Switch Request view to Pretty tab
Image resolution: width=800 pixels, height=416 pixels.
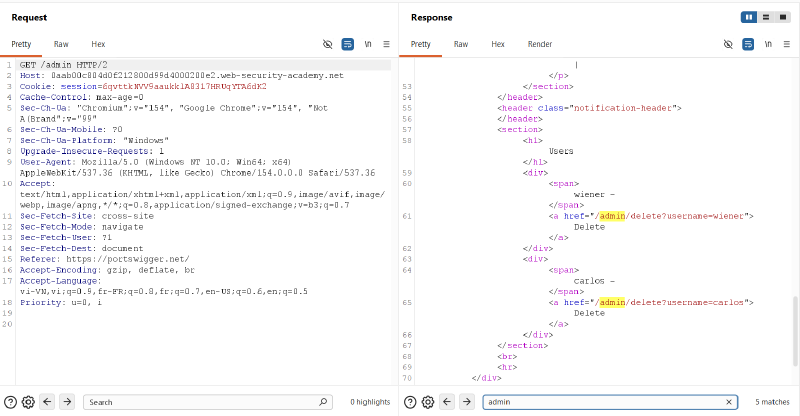click(x=21, y=44)
